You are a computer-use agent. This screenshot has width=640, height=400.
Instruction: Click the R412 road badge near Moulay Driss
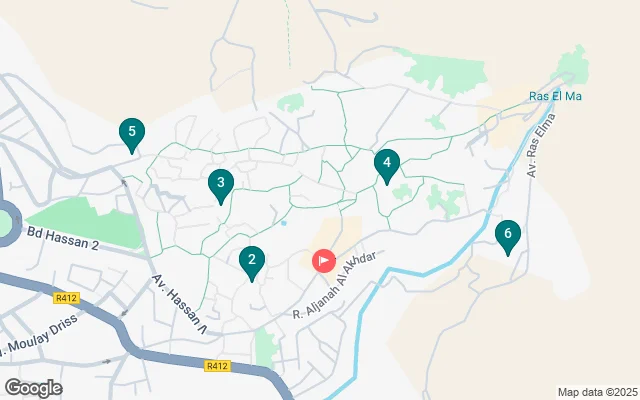pyautogui.click(x=66, y=298)
